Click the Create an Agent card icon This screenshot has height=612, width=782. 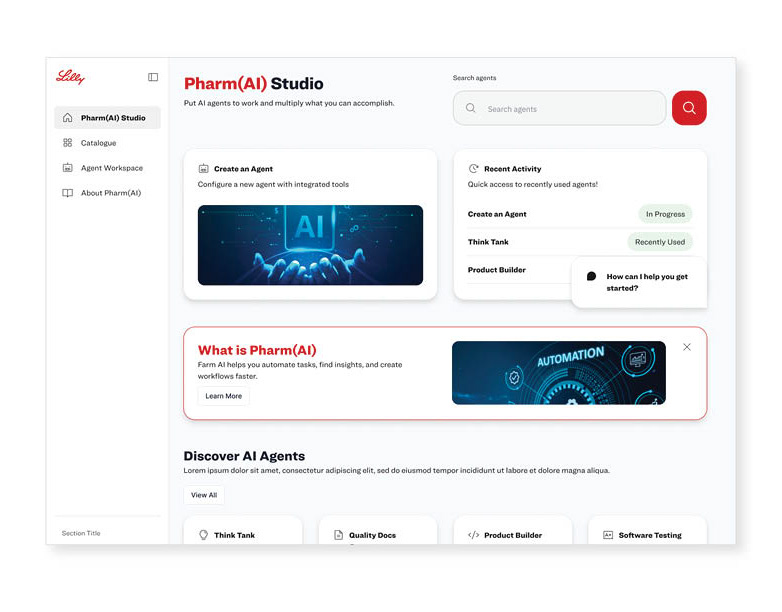[x=203, y=169]
